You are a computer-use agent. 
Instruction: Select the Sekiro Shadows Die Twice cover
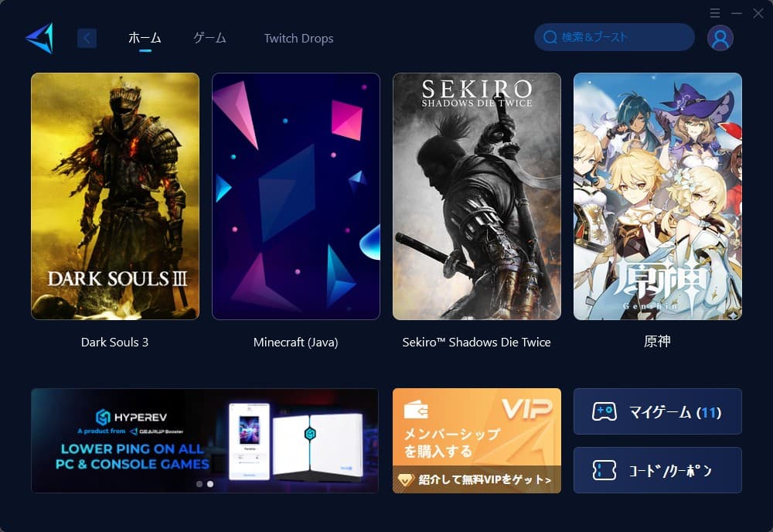point(477,196)
